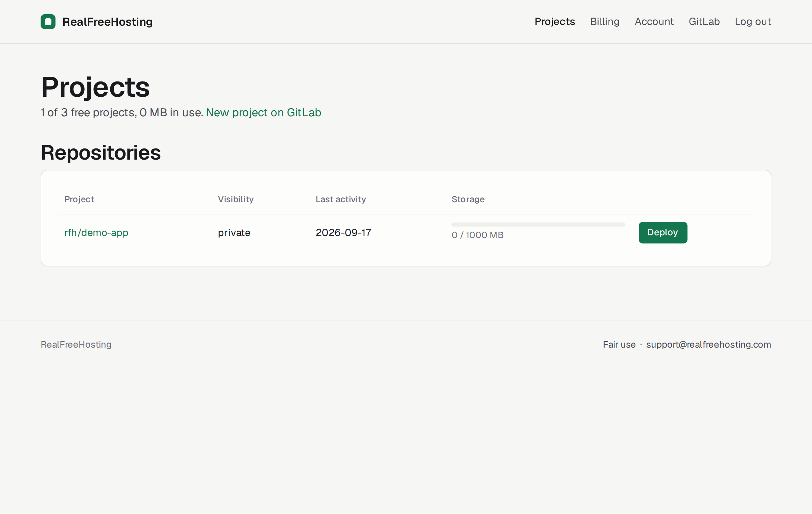Click the '0 / 1000 MB' storage value
Image resolution: width=812 pixels, height=514 pixels.
pyautogui.click(x=477, y=235)
